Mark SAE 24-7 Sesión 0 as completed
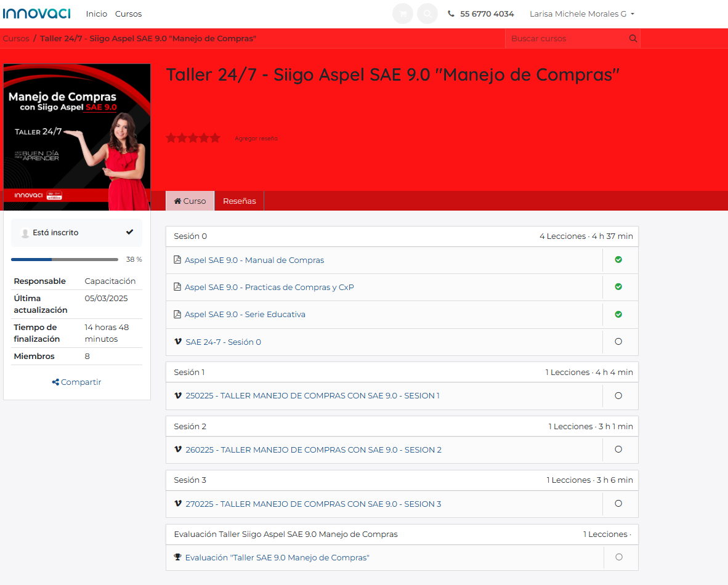This screenshot has height=585, width=728. tap(618, 342)
